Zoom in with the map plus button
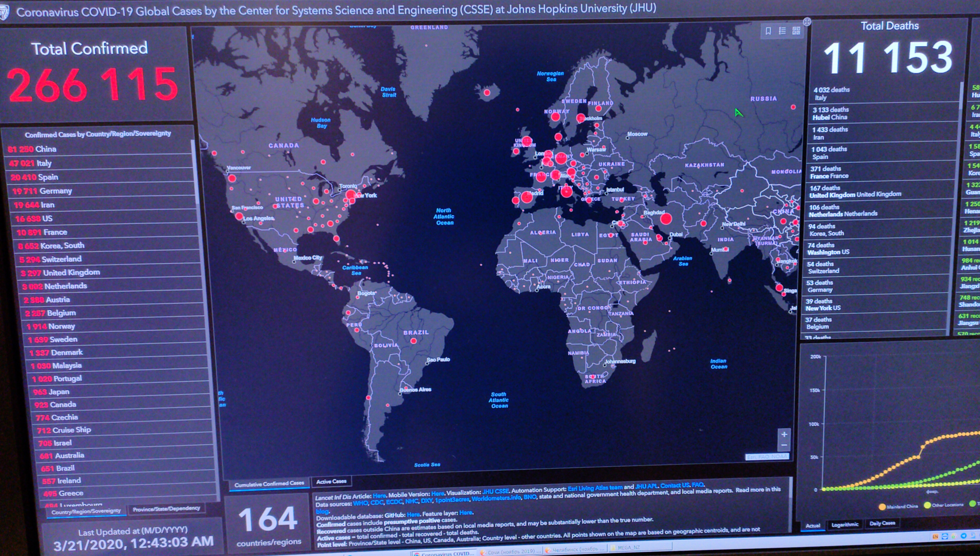 pos(784,434)
